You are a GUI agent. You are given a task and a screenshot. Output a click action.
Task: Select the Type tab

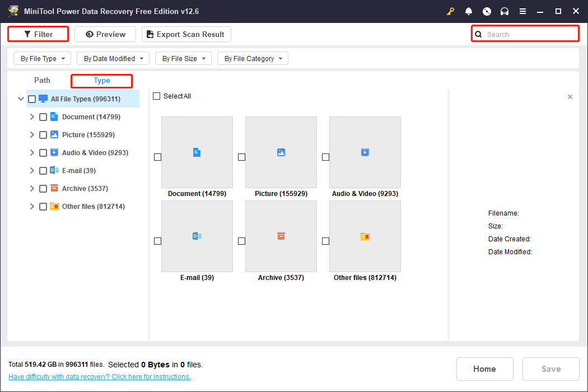101,80
